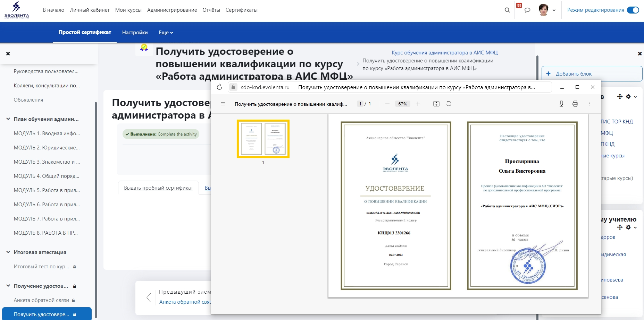Toggle the Режим редактирования switch

click(x=633, y=10)
